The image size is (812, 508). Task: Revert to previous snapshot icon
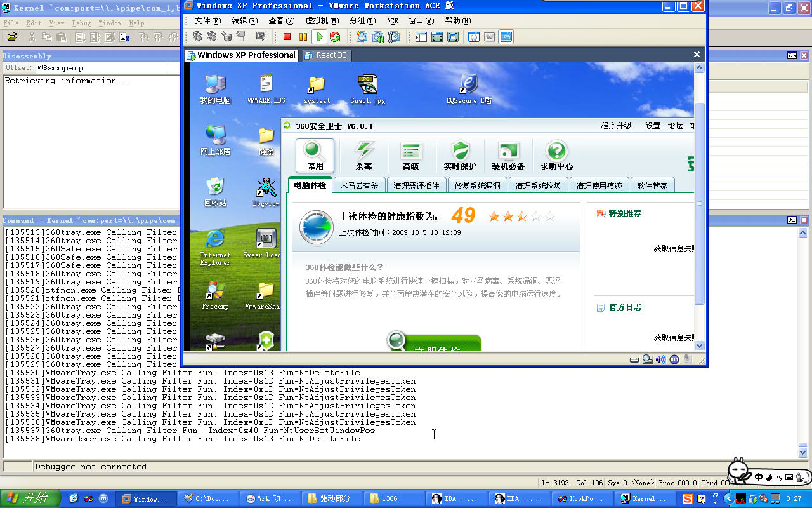(377, 37)
